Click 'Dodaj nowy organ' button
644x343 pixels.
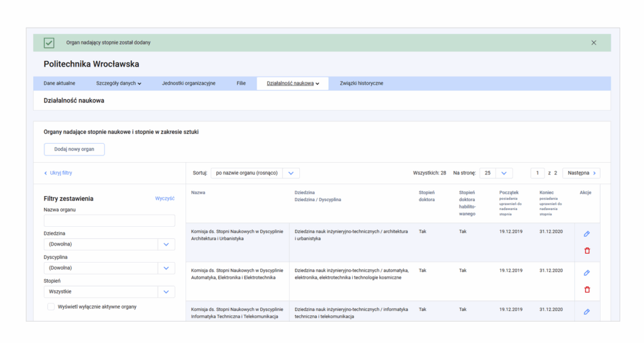74,150
